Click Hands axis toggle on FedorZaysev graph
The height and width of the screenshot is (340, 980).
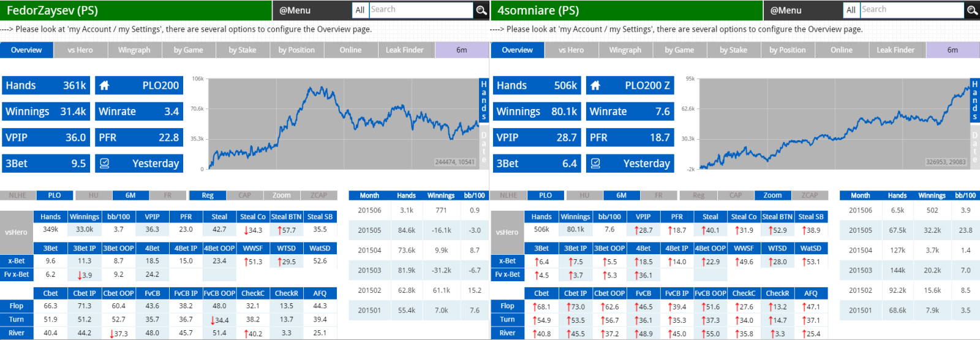(x=484, y=100)
